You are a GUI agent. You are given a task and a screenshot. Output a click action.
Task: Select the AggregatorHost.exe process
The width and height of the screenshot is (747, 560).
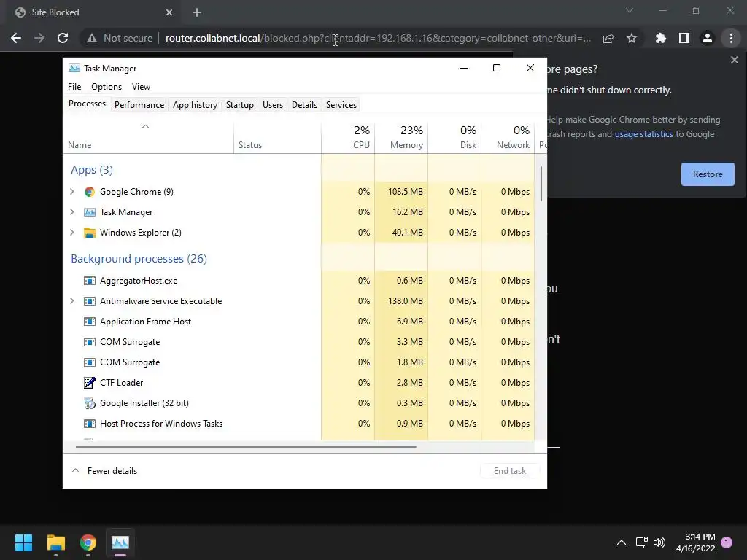coord(298,281)
